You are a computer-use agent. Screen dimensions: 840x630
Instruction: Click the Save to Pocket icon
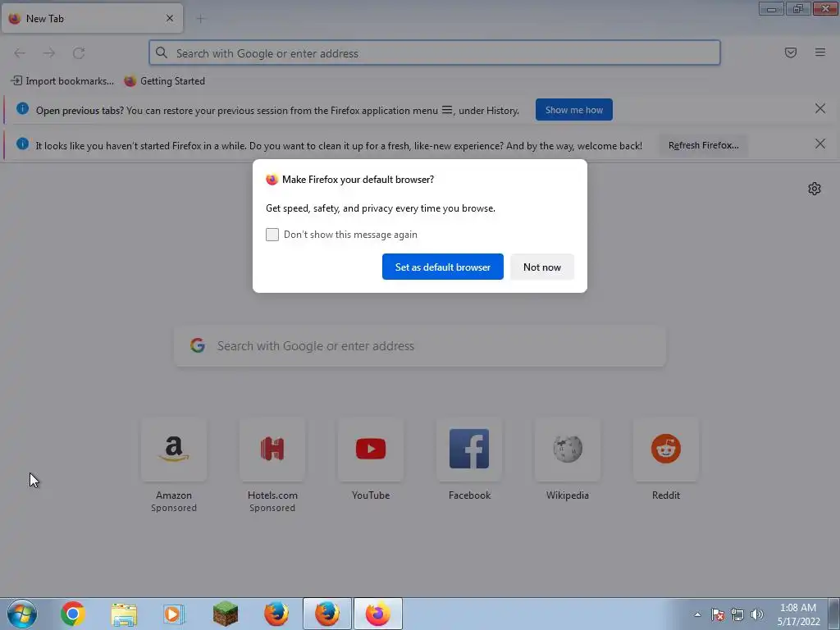(790, 52)
